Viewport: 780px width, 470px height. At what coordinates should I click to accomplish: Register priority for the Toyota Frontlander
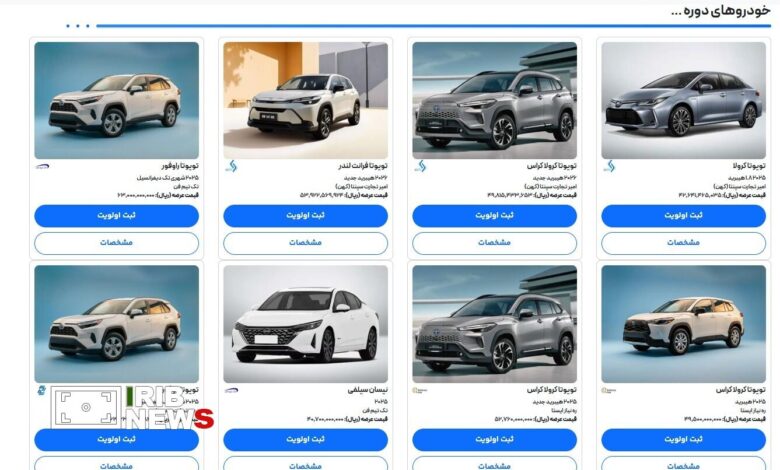(305, 216)
